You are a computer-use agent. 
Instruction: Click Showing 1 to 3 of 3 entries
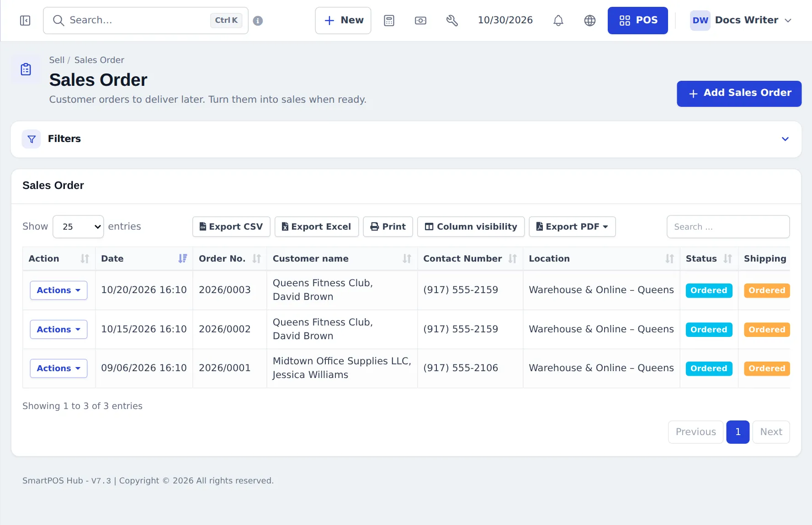tap(82, 406)
